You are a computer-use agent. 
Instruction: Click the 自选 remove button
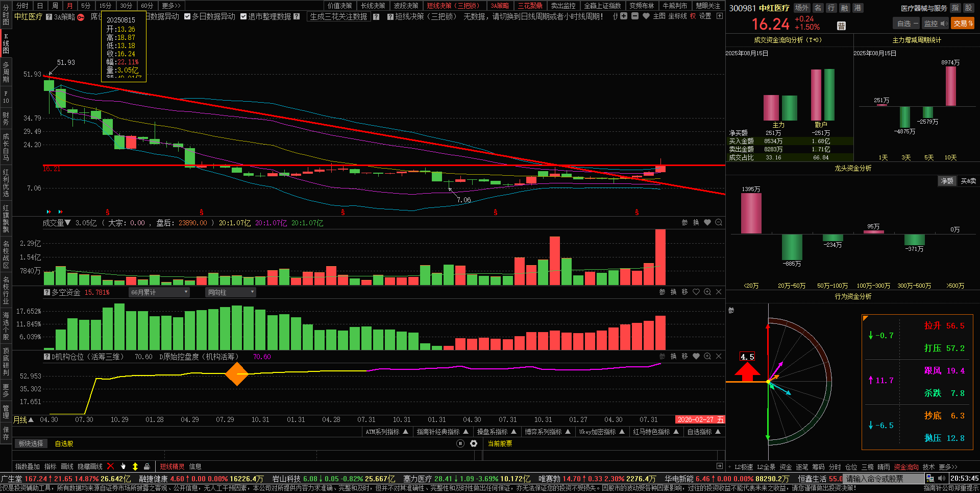coord(907,24)
